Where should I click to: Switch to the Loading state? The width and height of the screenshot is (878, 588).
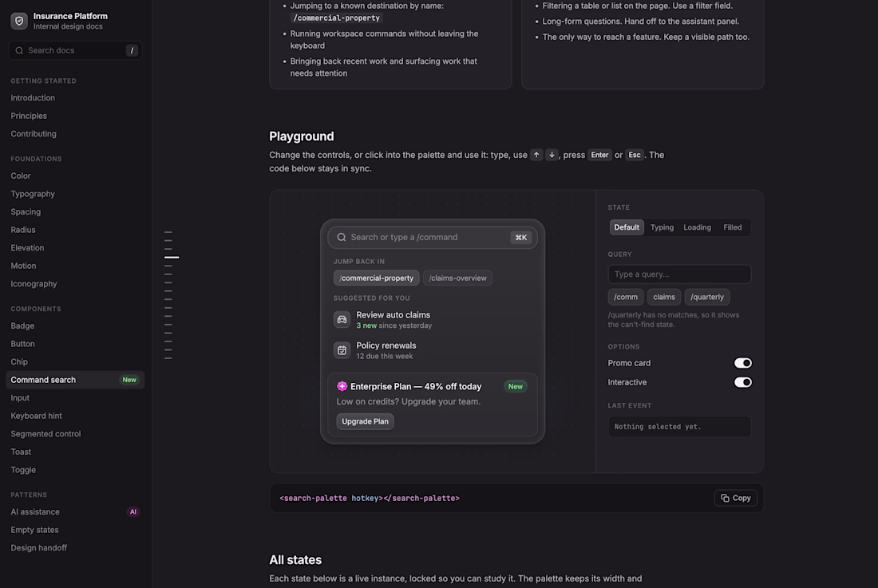click(697, 227)
